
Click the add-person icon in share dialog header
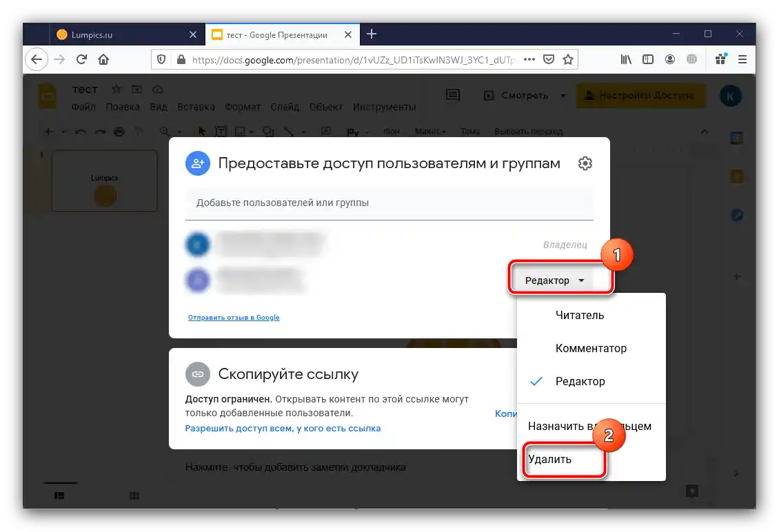198,163
